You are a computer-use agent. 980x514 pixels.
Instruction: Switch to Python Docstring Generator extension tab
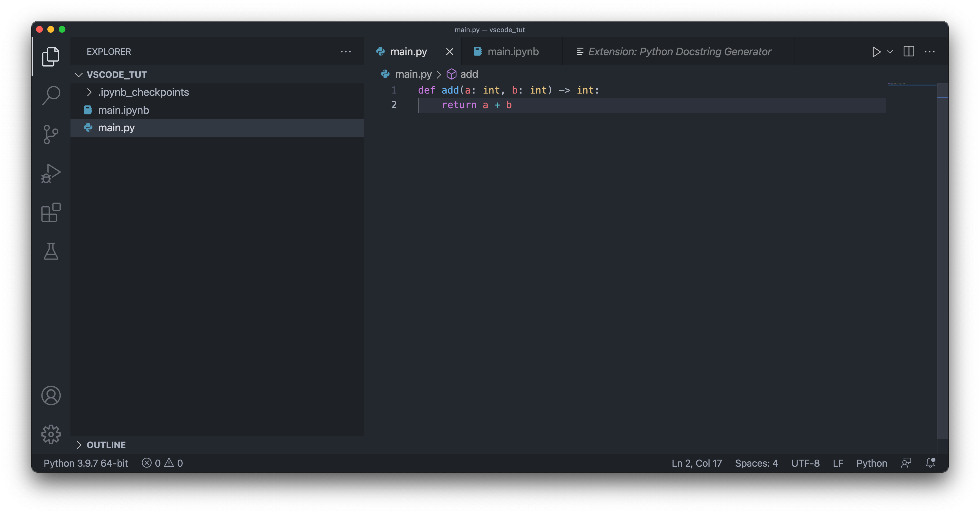click(679, 52)
